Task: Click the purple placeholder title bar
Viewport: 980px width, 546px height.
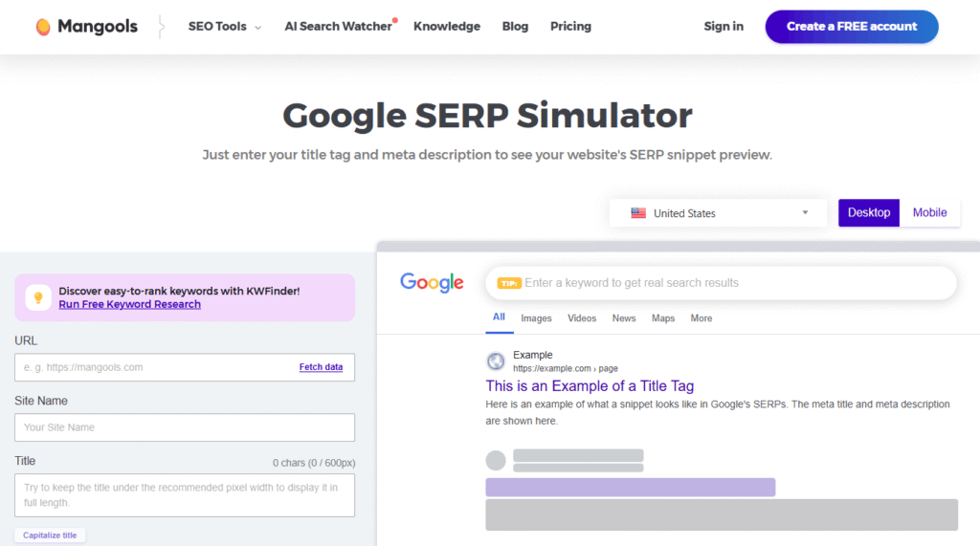Action: click(x=630, y=488)
